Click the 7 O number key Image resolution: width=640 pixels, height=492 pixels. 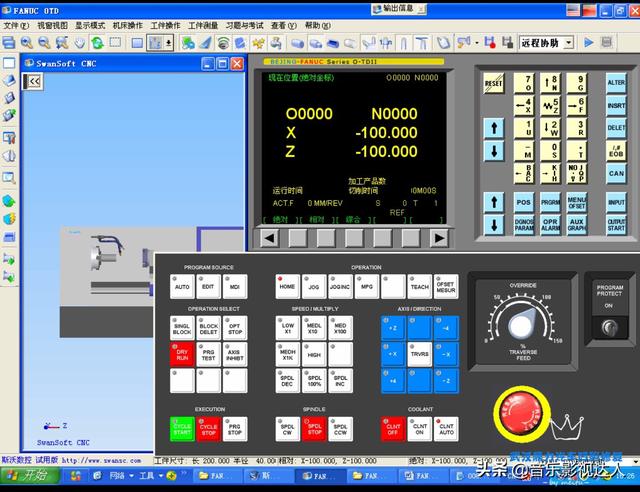[524, 83]
